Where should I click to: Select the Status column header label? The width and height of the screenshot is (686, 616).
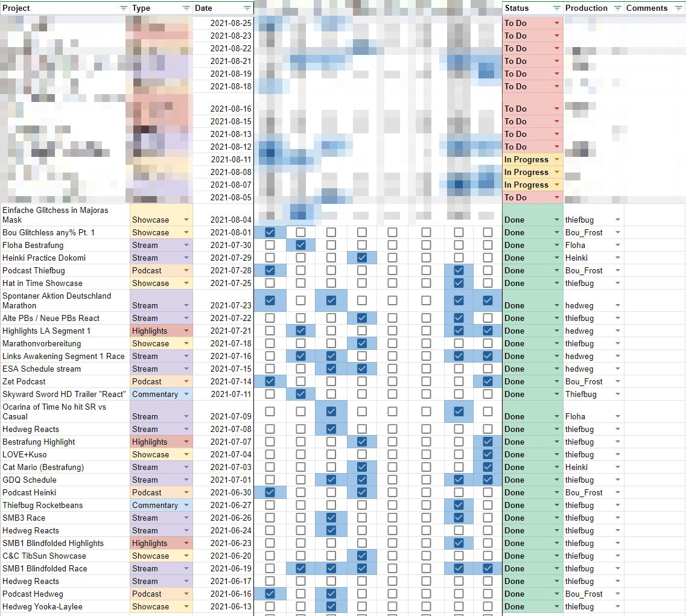pos(516,8)
